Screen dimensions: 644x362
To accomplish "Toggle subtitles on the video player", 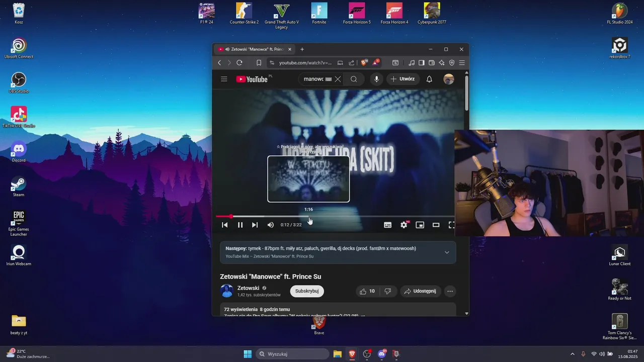I will click(x=387, y=225).
